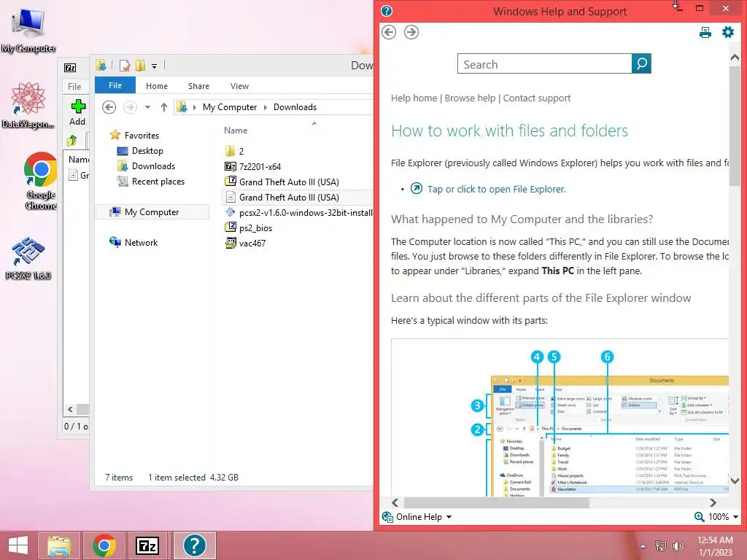This screenshot has width=747, height=560.
Task: Open Google Chrome desktop shortcut
Action: [41, 181]
